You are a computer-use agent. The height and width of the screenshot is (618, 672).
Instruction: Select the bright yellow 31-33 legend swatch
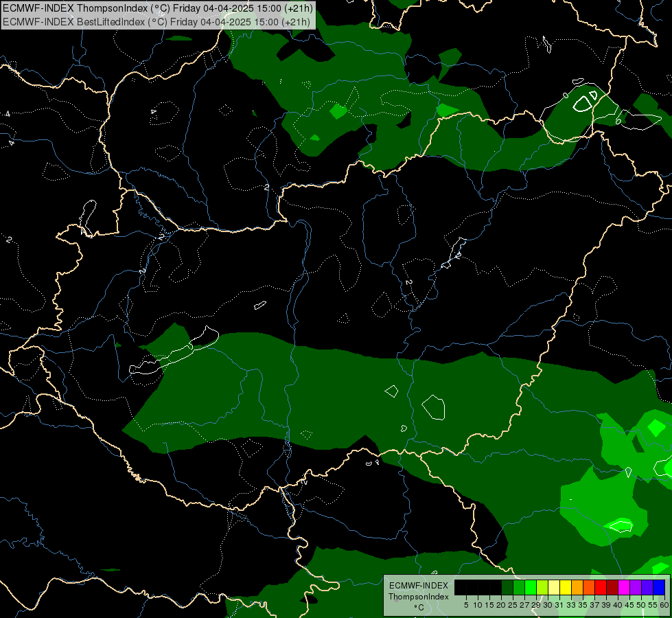[566, 587]
